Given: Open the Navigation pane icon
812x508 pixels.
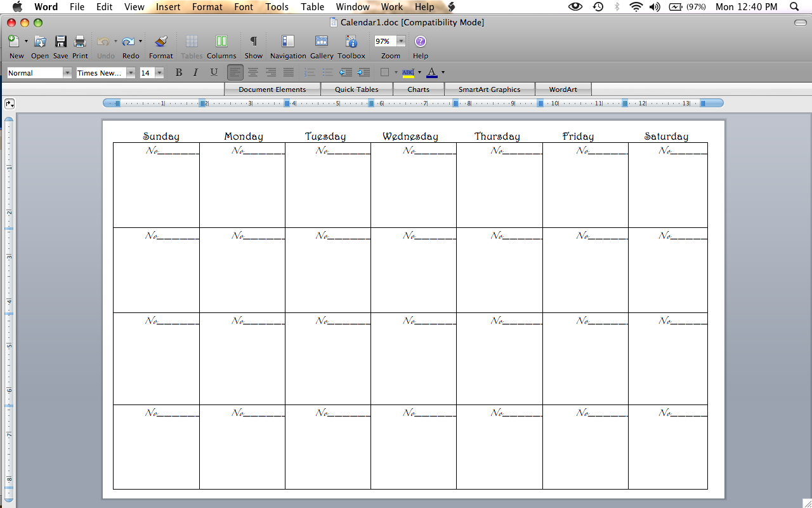Looking at the screenshot, I should (288, 41).
